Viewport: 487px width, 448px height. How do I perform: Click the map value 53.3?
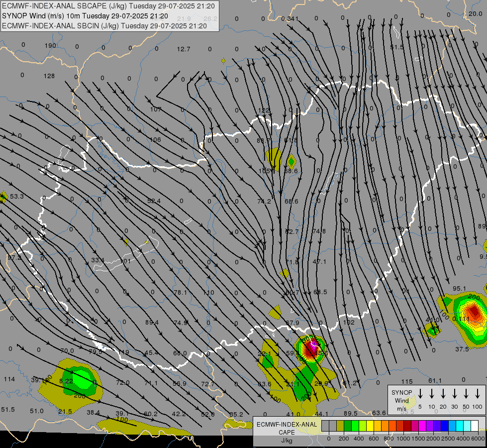17,197
